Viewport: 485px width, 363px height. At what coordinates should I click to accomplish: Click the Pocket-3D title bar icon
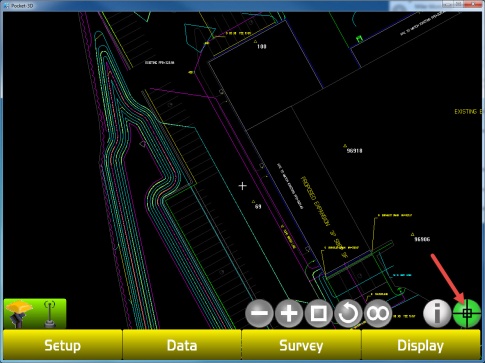(x=7, y=5)
